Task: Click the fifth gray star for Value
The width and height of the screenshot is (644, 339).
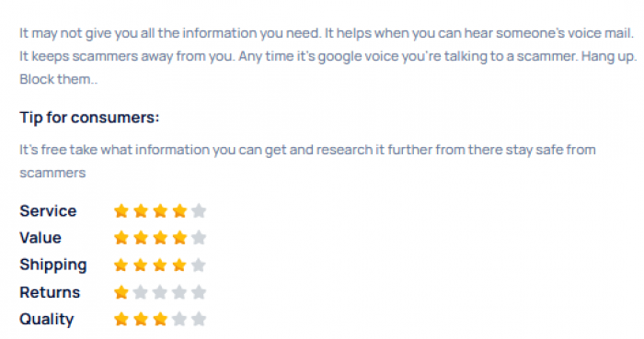Action: (x=199, y=238)
